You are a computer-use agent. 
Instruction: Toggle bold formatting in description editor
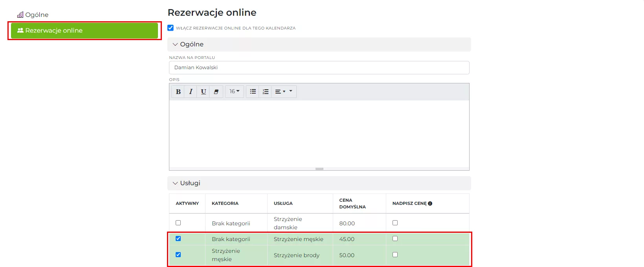(178, 92)
